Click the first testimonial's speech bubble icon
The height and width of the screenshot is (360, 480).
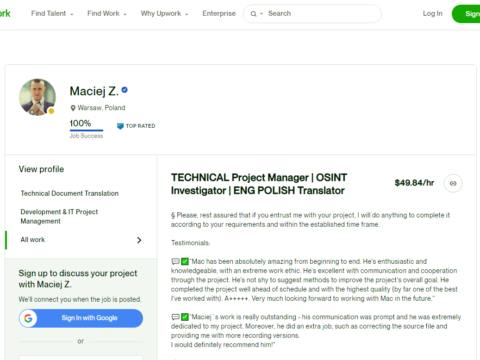[x=175, y=262]
